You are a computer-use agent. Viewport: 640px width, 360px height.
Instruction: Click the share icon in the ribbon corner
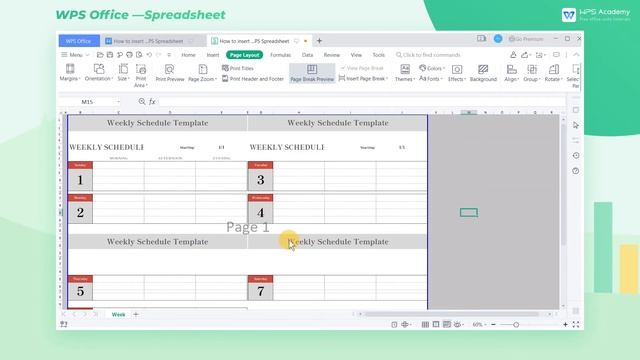click(525, 55)
